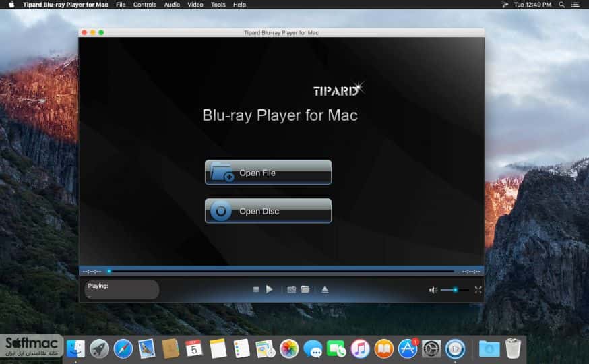589x364 pixels.
Task: Open the App Store in the dock
Action: point(408,349)
